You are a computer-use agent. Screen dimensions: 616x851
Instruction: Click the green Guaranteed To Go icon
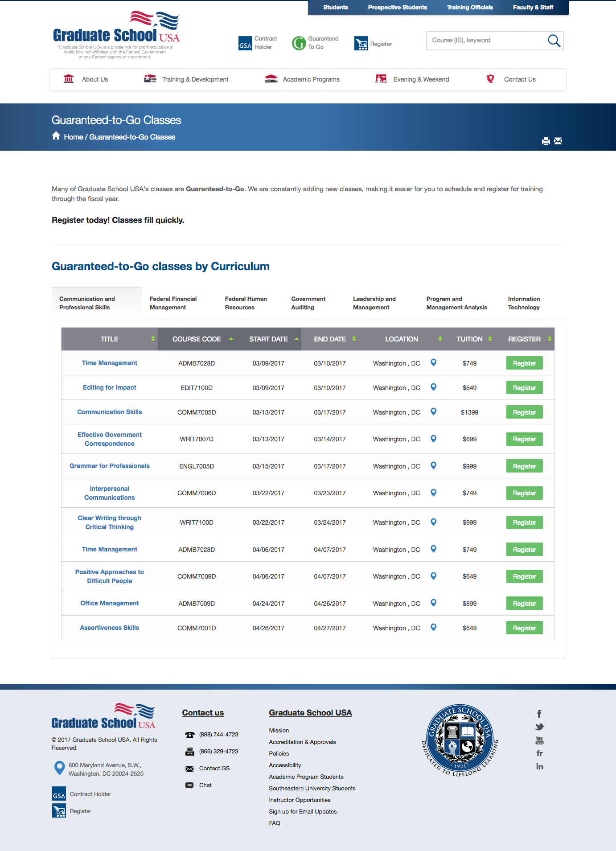(299, 43)
